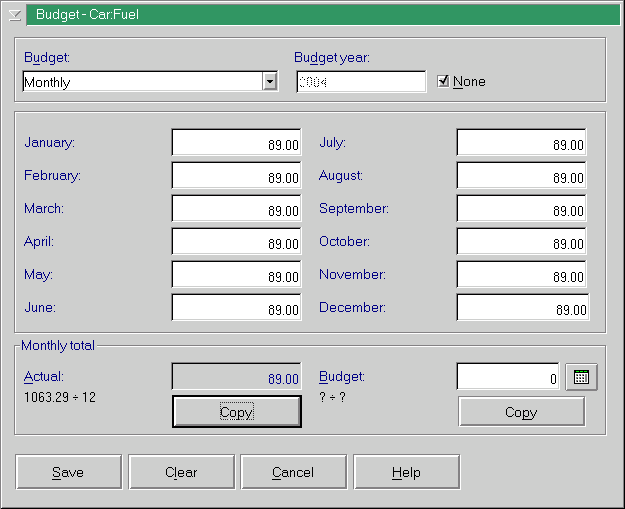Click the Budget monthly total field

pyautogui.click(x=508, y=377)
